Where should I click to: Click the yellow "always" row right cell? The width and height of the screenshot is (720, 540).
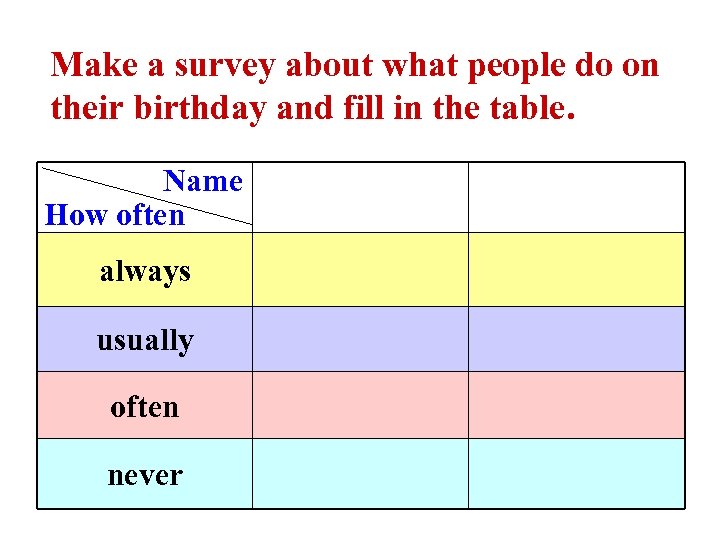(577, 270)
